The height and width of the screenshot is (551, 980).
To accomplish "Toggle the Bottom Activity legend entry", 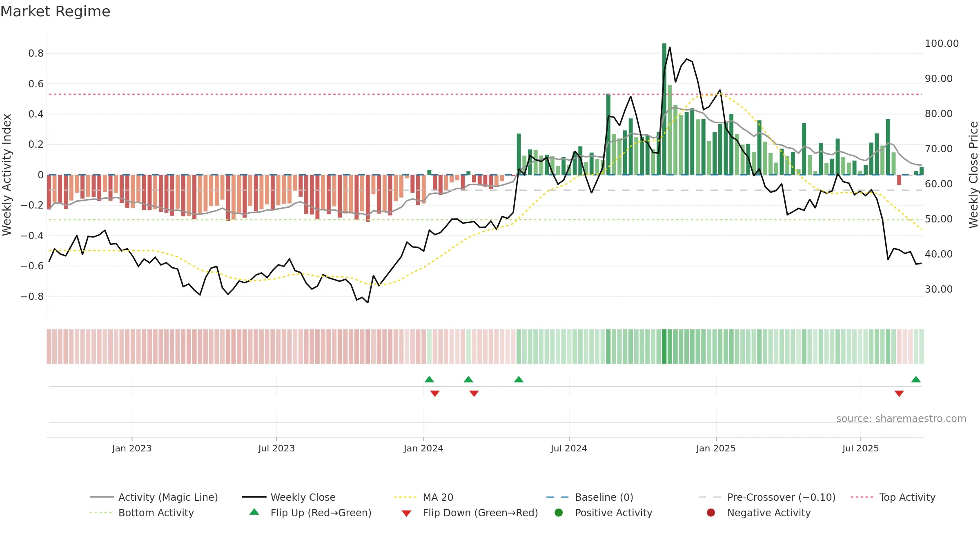I will [x=142, y=513].
